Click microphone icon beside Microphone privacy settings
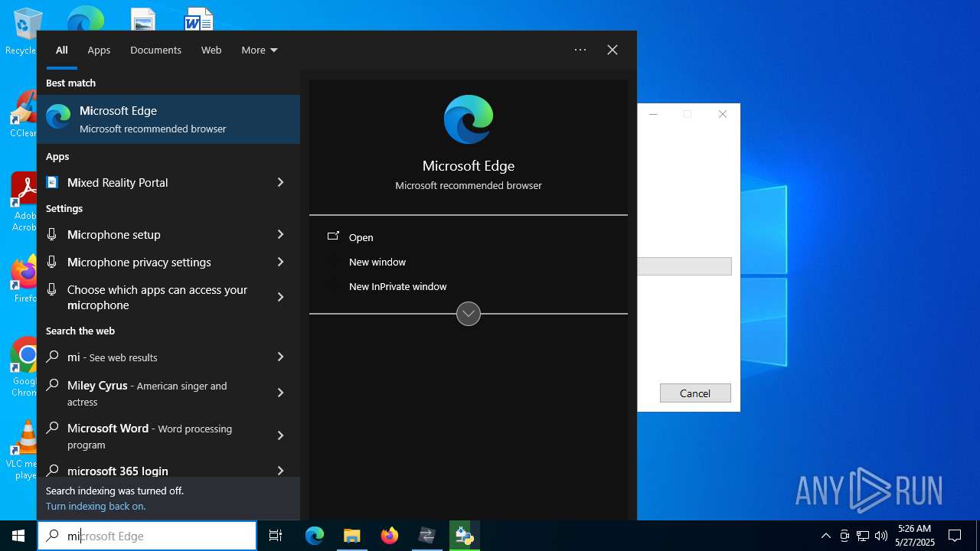The width and height of the screenshot is (980, 551). tap(52, 262)
